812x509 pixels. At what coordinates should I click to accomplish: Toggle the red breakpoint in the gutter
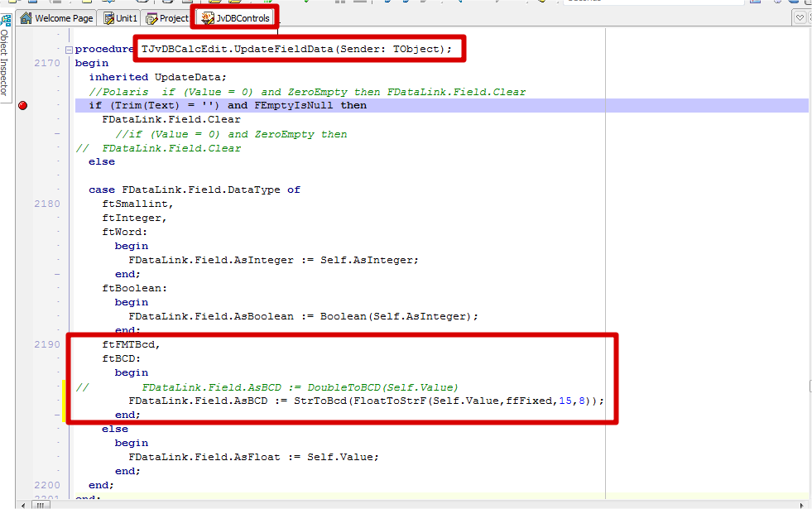coord(22,105)
